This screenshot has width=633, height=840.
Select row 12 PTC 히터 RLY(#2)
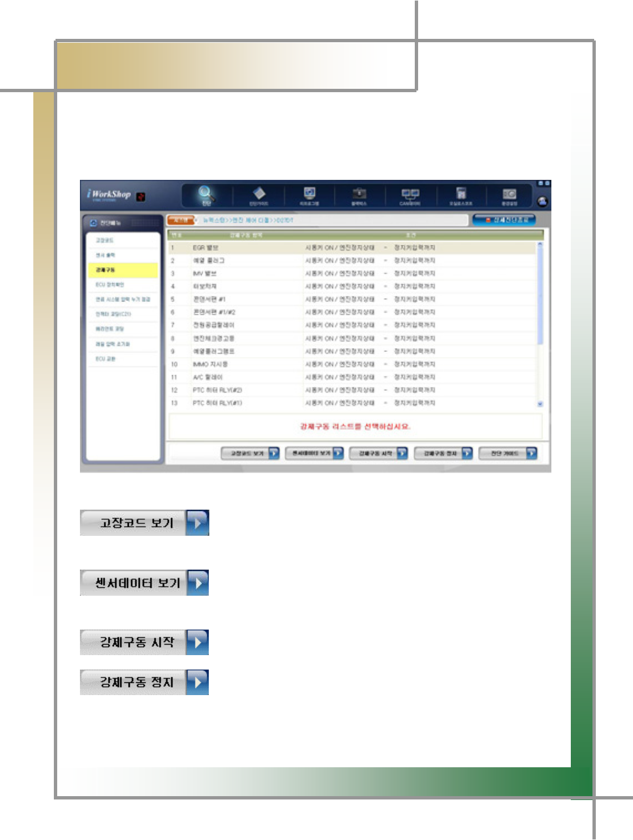point(352,390)
